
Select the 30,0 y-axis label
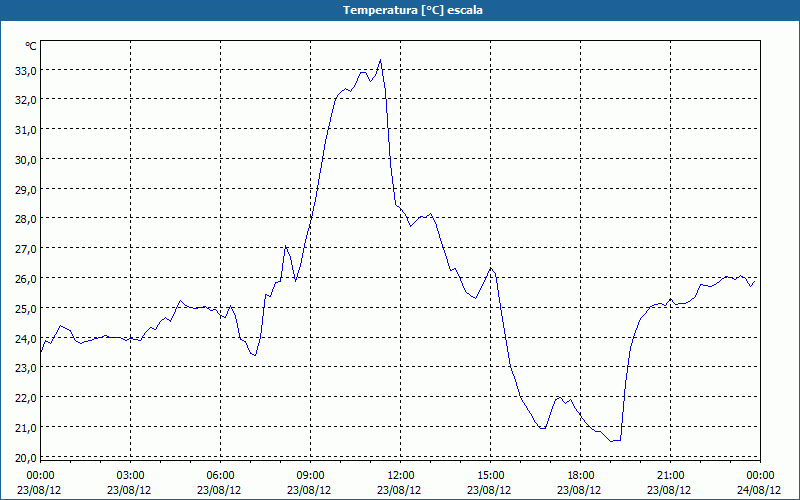[26, 160]
